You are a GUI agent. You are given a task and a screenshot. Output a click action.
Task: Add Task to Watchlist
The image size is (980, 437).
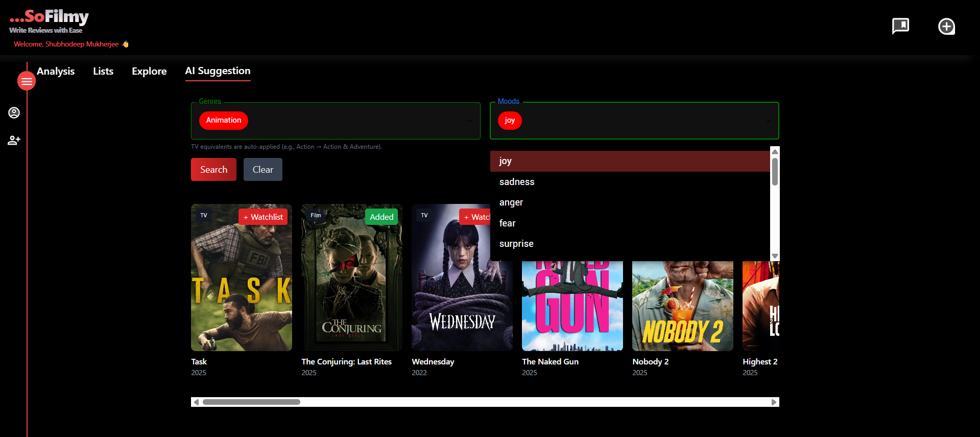[x=263, y=217]
